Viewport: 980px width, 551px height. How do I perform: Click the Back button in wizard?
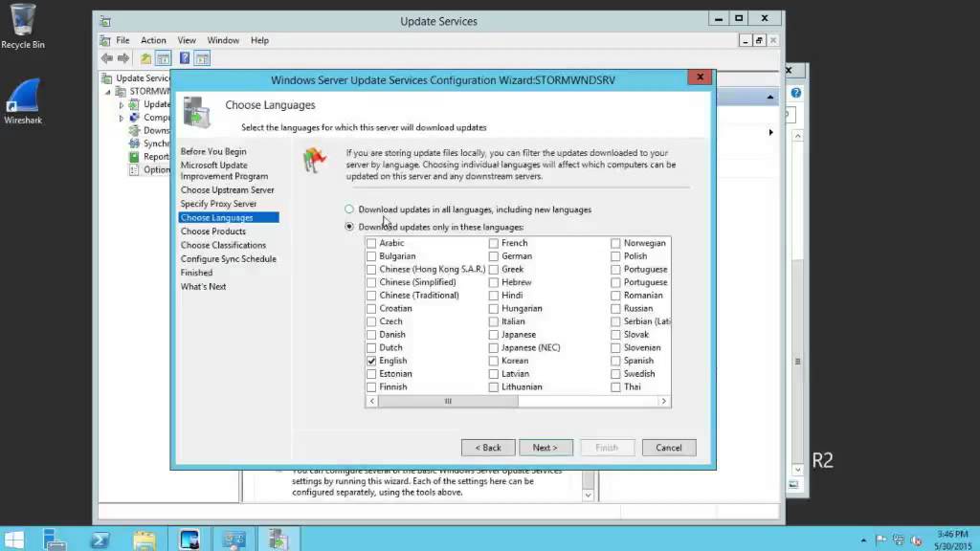coord(488,448)
